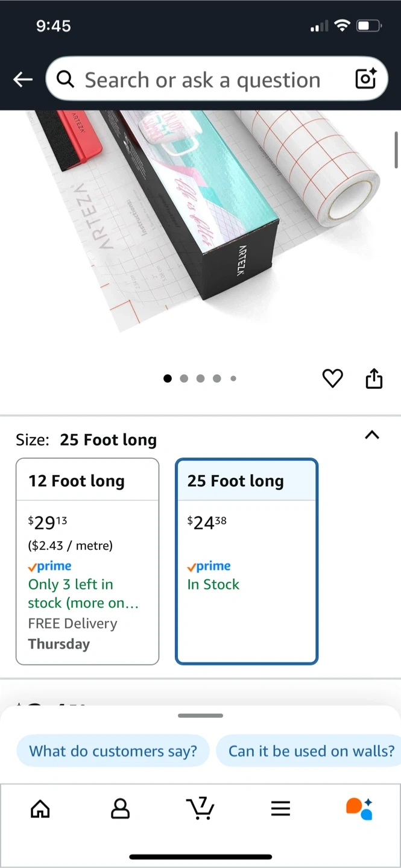Click the search or ask a question field
Viewport: 401px width, 868px height.
(x=202, y=80)
